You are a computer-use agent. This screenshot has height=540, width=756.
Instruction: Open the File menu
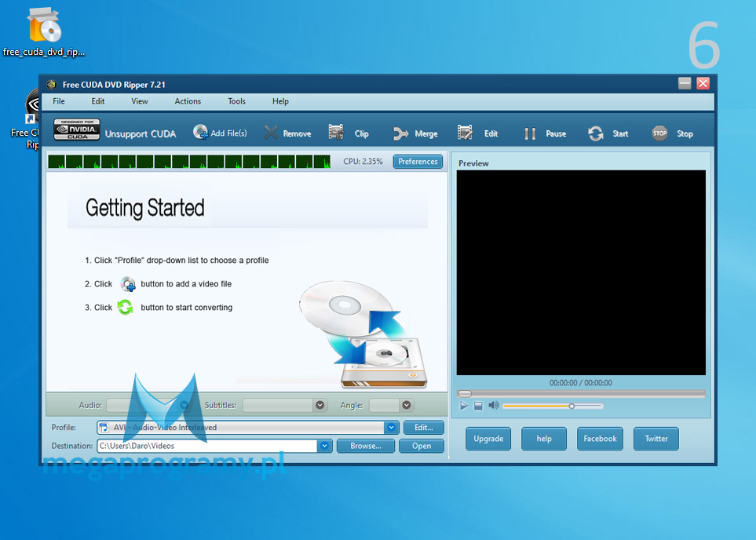point(59,101)
